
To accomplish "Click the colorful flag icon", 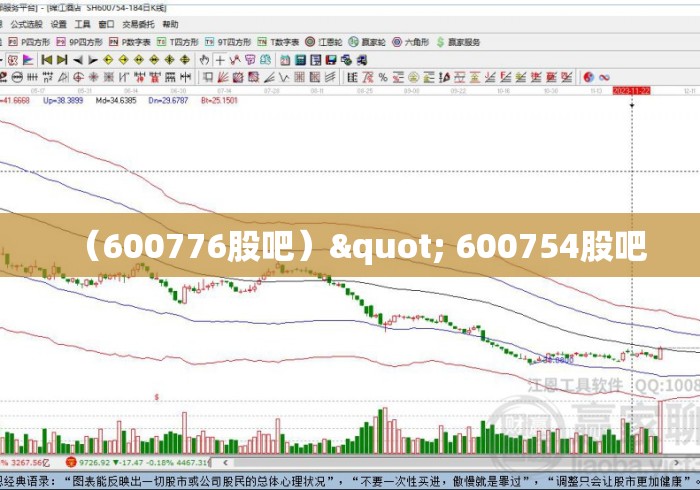I will pos(28,59).
